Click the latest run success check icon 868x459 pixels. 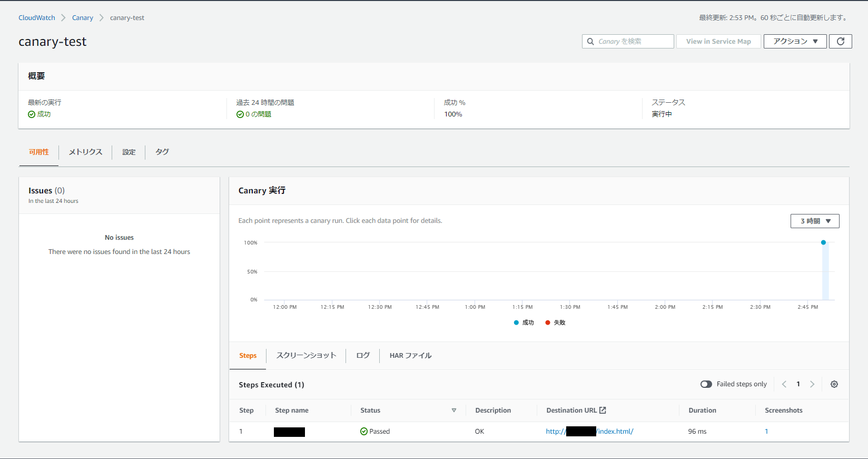point(32,114)
